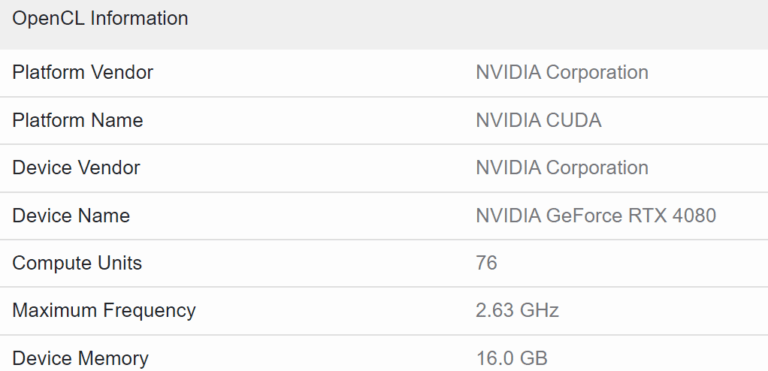Click the Device Name table row
The height and width of the screenshot is (371, 768).
click(384, 216)
